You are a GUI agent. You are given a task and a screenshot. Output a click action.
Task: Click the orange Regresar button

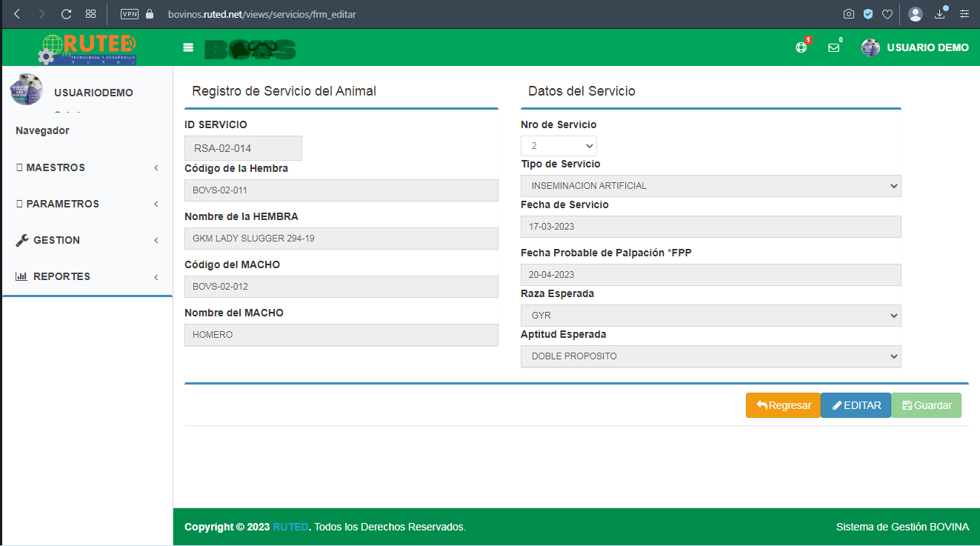(x=783, y=405)
